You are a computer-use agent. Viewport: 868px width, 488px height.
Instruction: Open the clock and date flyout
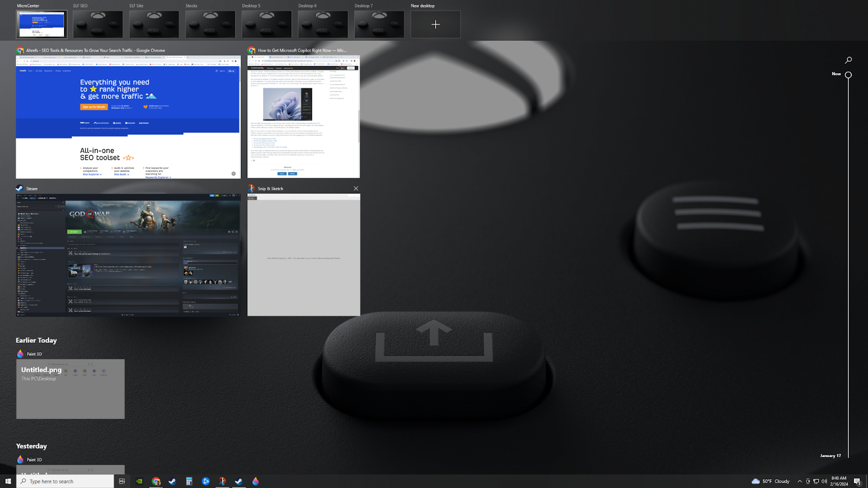tap(839, 481)
